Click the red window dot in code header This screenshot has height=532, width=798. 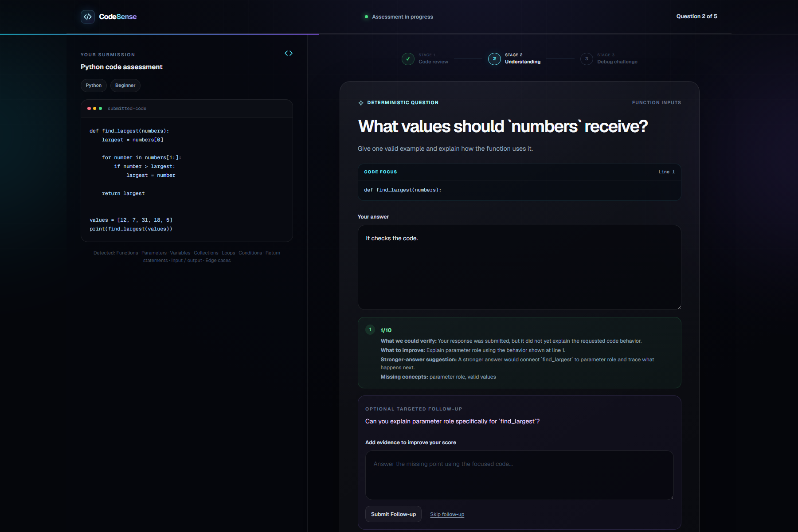click(x=89, y=108)
